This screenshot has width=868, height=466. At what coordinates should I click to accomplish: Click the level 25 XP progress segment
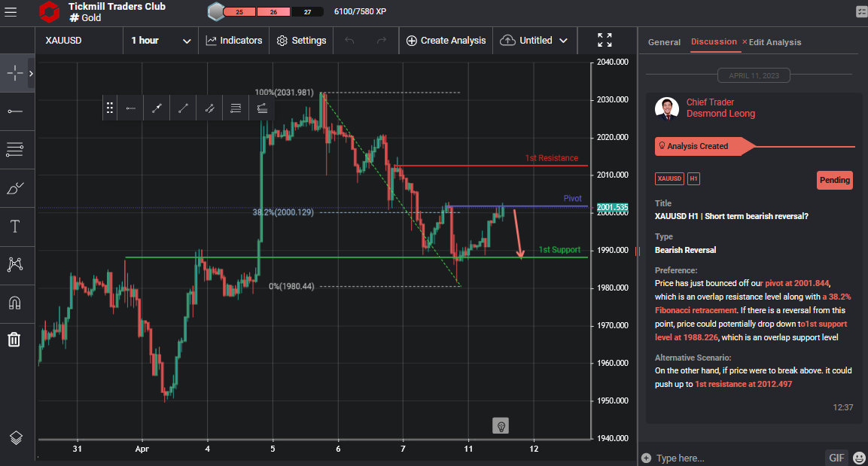click(239, 11)
